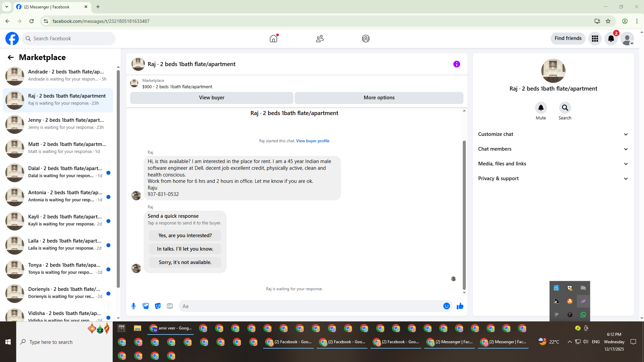This screenshot has height=362, width=644.
Task: Click the taskbar volume icon
Action: 586,342
